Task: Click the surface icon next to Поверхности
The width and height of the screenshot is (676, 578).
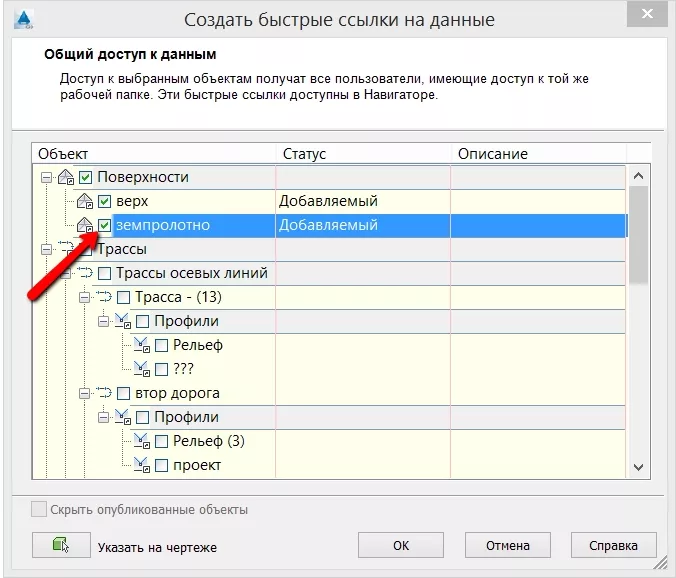Action: [66, 177]
